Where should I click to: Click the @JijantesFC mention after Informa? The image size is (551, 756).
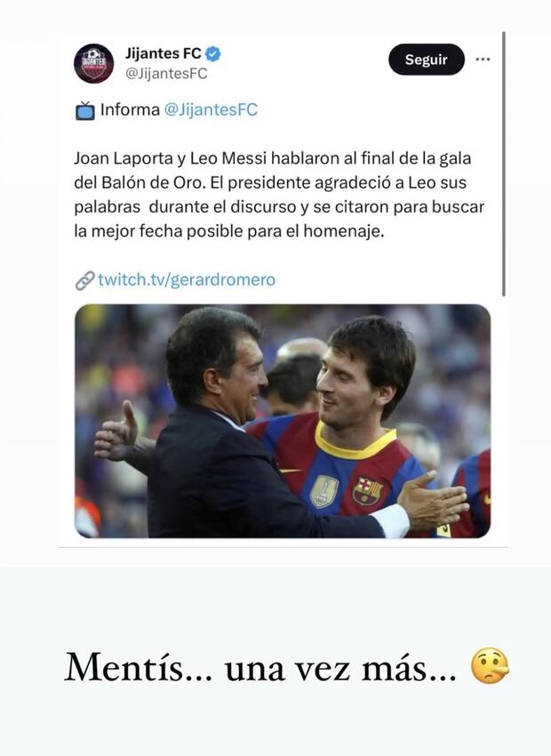coord(211,110)
